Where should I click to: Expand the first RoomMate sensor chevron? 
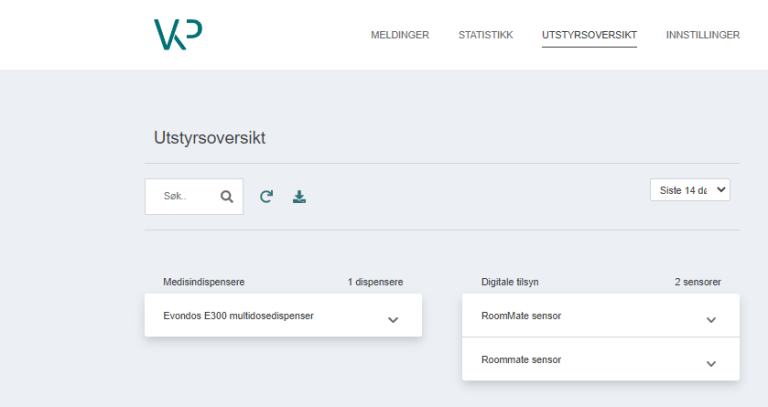pyautogui.click(x=711, y=320)
